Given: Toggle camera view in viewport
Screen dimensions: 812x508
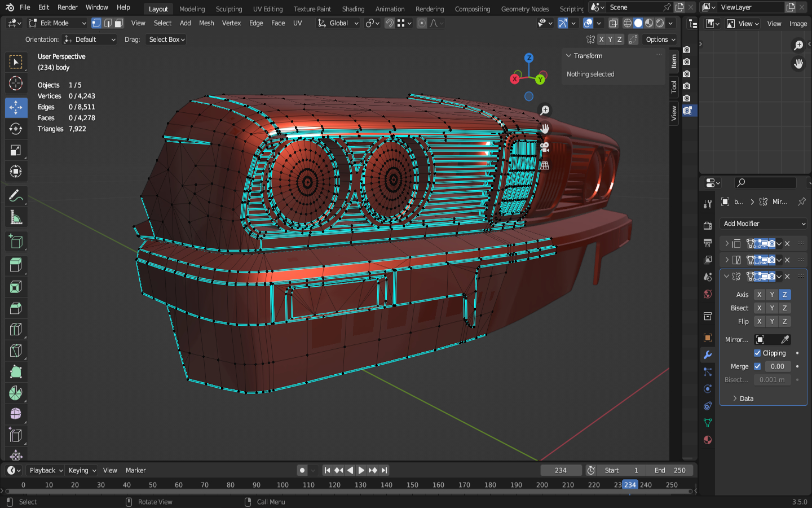Looking at the screenshot, I should pyautogui.click(x=545, y=147).
